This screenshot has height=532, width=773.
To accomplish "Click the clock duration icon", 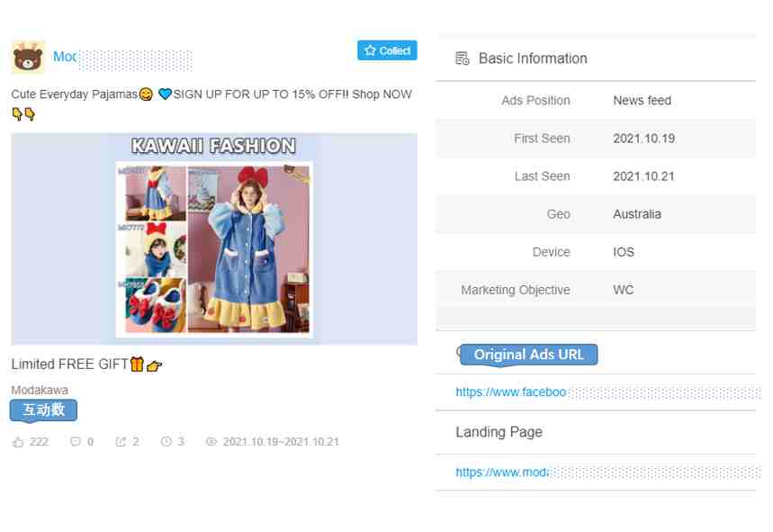I will pos(166,441).
